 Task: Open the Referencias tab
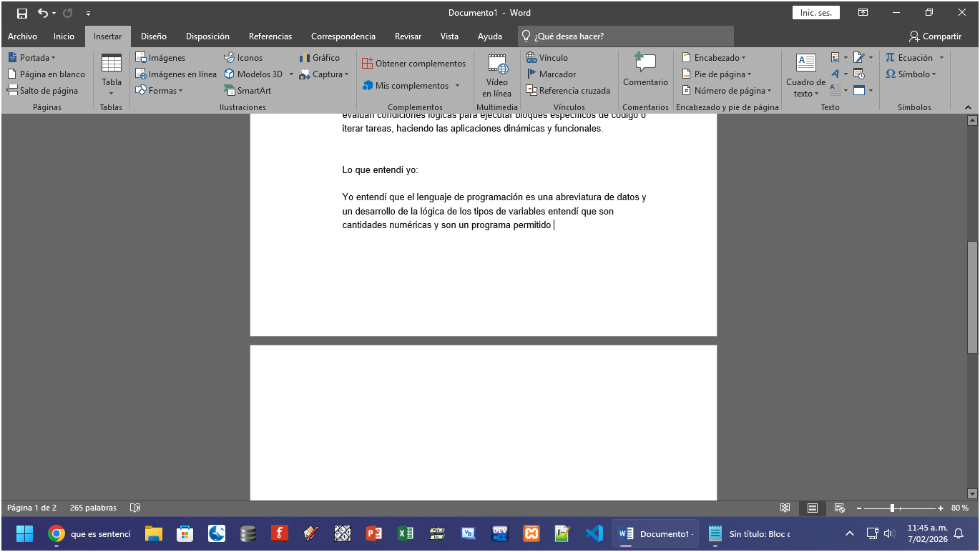[x=270, y=36]
